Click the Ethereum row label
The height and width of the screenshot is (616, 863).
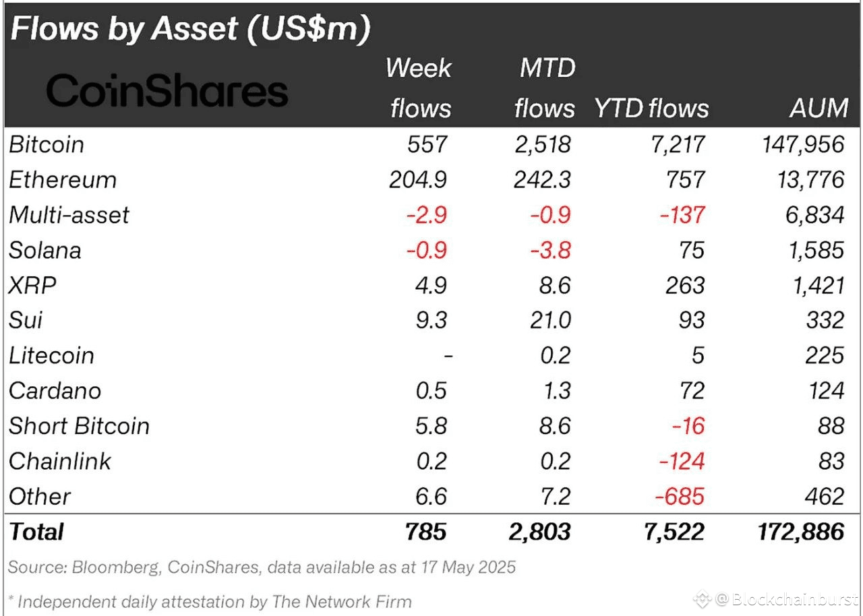(63, 180)
